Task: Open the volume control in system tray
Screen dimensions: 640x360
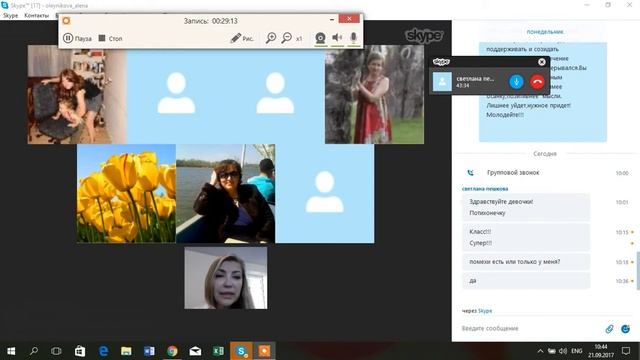Action: pyautogui.click(x=563, y=351)
